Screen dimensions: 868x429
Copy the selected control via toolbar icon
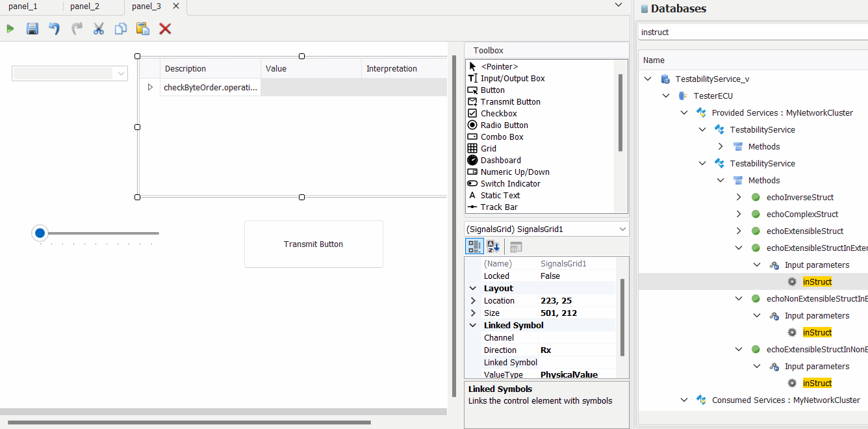click(121, 29)
